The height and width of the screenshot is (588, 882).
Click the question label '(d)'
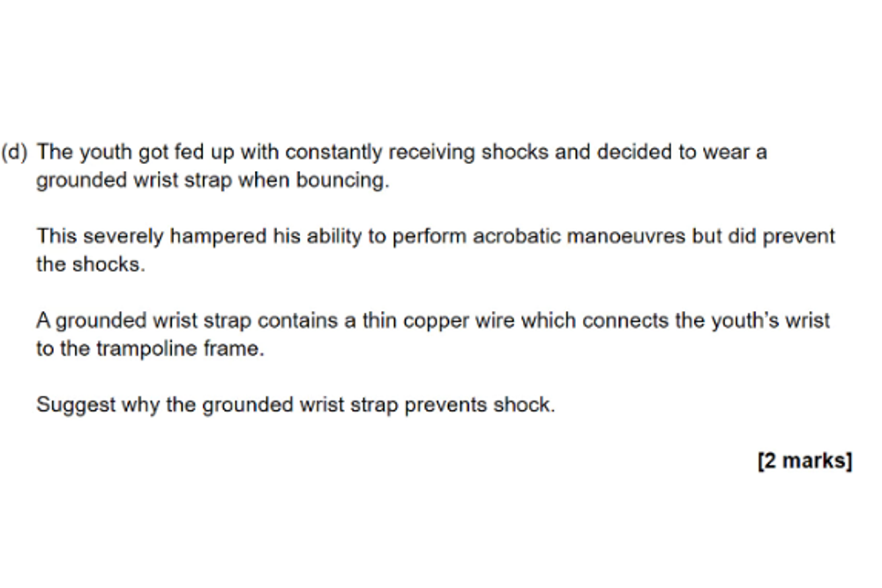point(15,153)
